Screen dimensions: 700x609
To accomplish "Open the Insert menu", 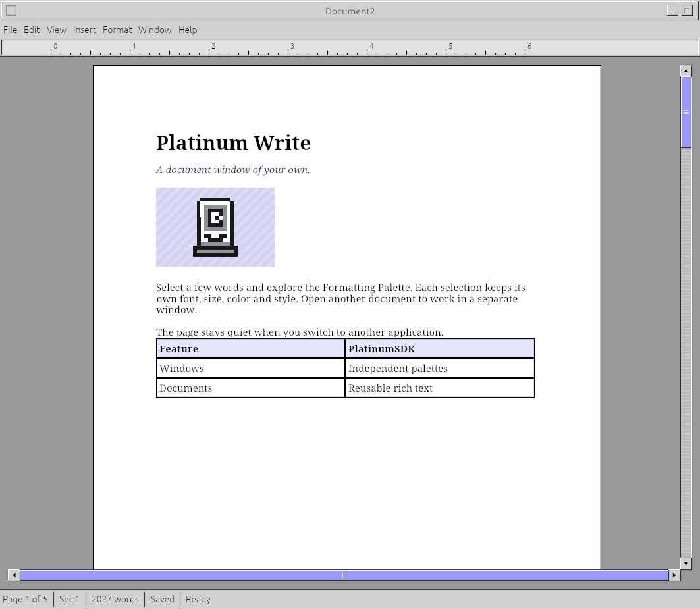I will [x=84, y=30].
